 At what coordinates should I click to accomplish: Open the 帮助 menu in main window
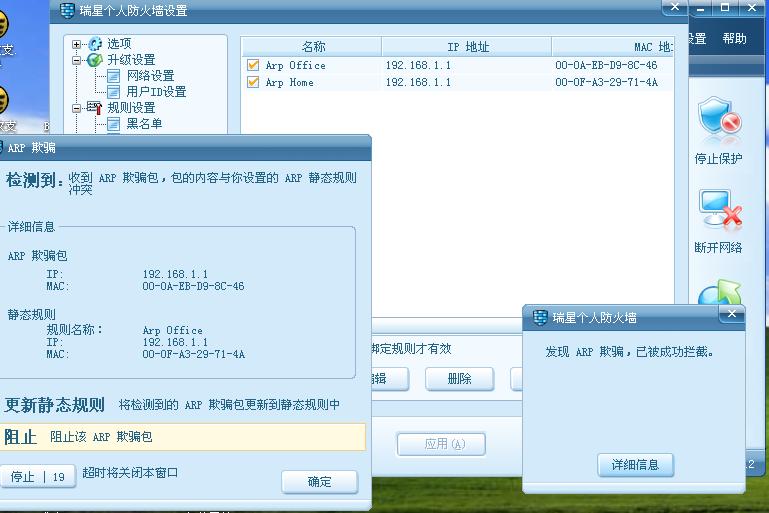coord(734,38)
